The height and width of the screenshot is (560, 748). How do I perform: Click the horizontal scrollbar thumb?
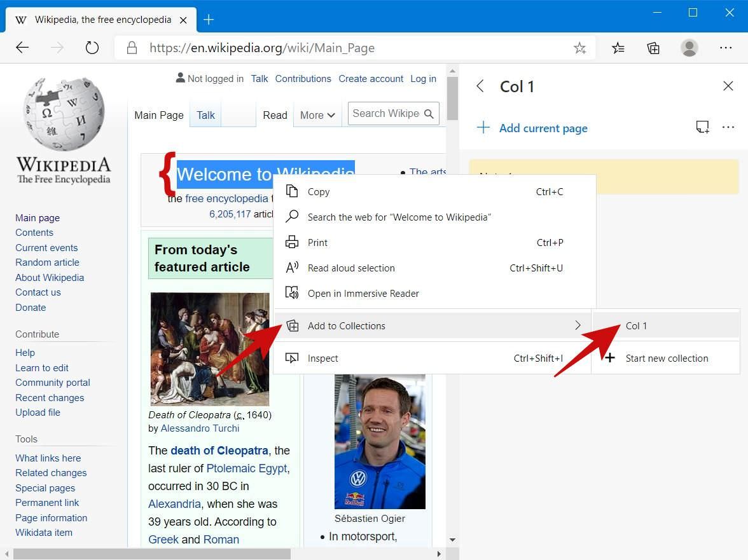pyautogui.click(x=151, y=554)
